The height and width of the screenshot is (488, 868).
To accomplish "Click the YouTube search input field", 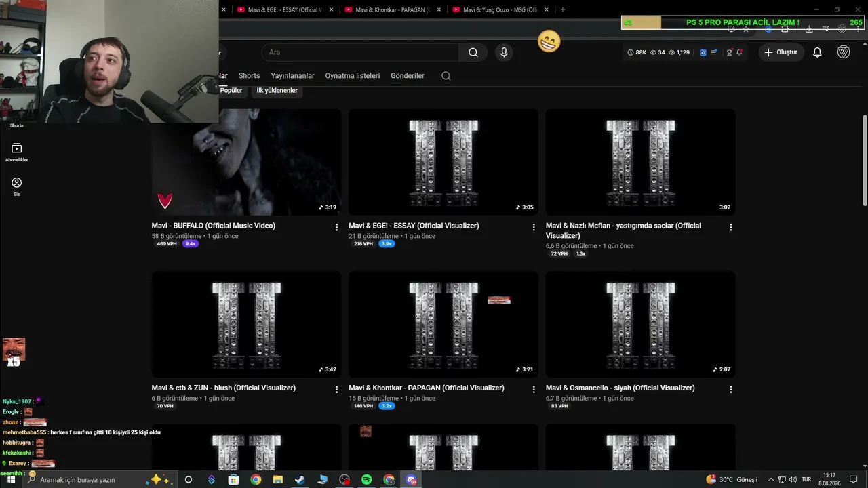I will [x=359, y=52].
